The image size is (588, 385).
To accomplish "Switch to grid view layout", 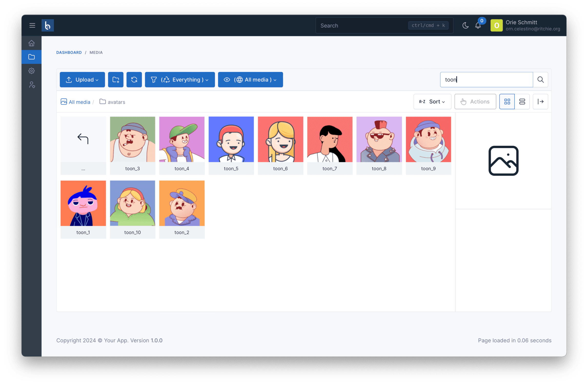I will pyautogui.click(x=507, y=102).
